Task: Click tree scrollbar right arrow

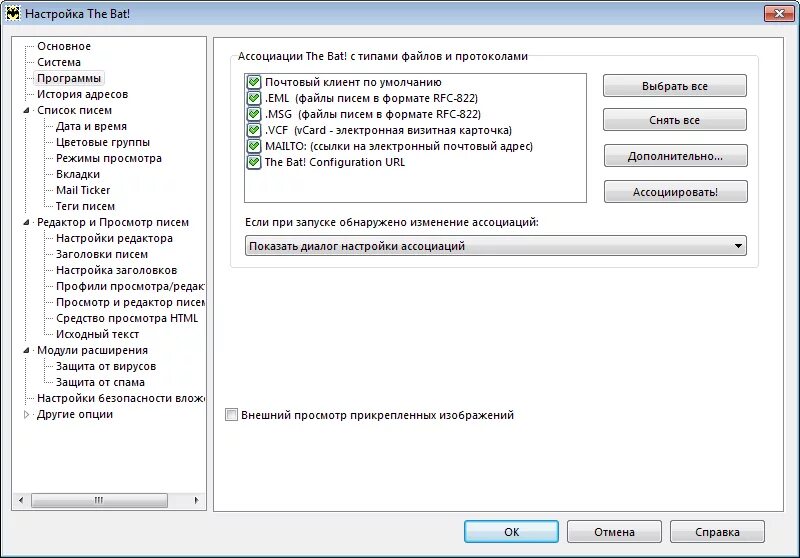Action: tap(197, 500)
